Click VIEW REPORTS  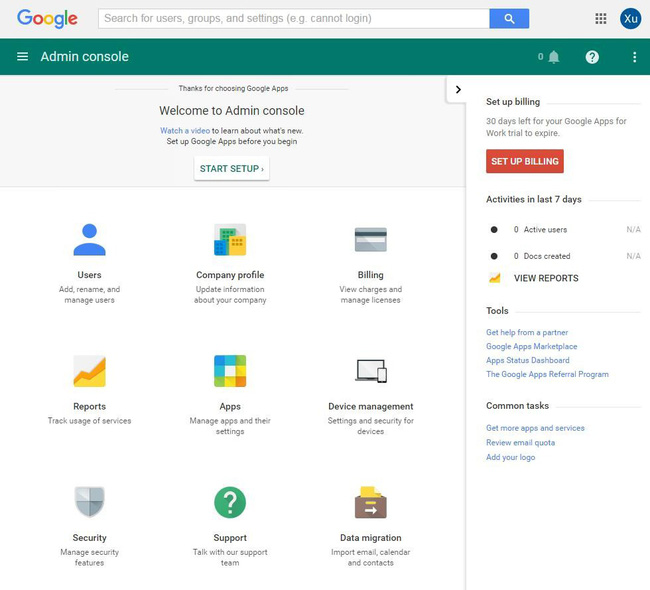tap(546, 278)
